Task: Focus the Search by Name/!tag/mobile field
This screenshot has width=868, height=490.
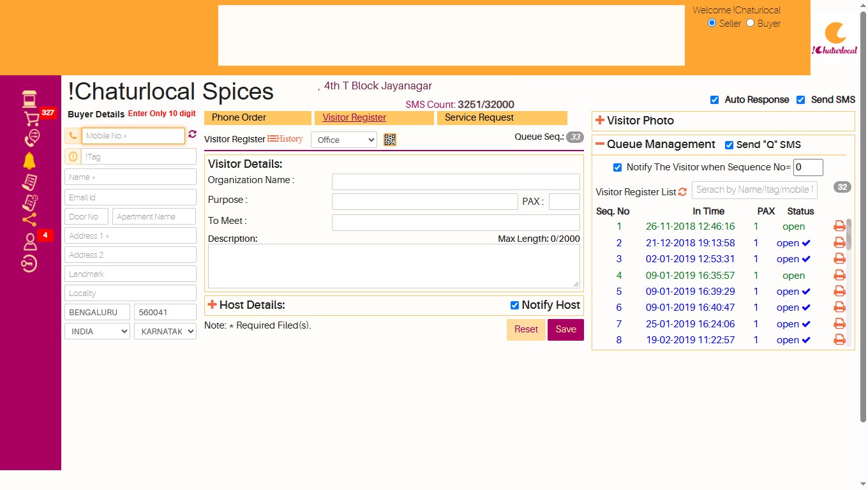Action: coord(754,189)
